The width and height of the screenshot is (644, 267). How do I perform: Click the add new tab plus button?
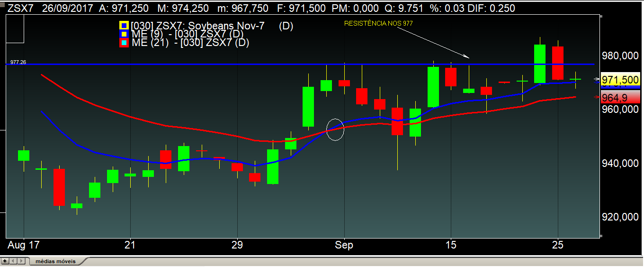[x=6, y=261]
